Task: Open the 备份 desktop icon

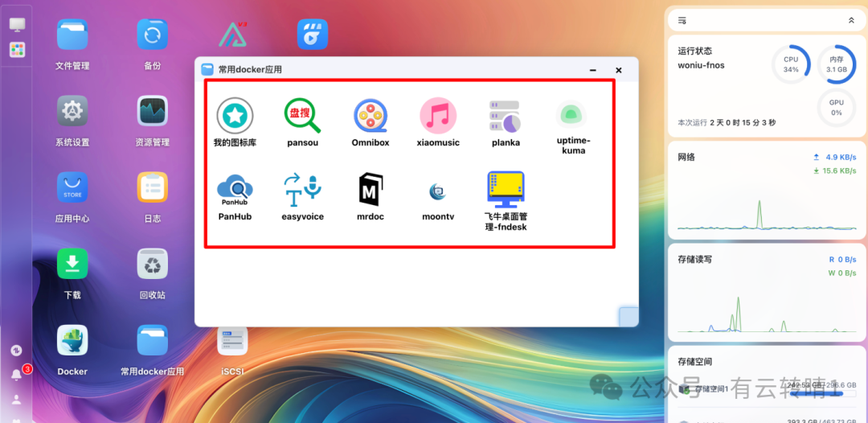Action: click(x=152, y=35)
